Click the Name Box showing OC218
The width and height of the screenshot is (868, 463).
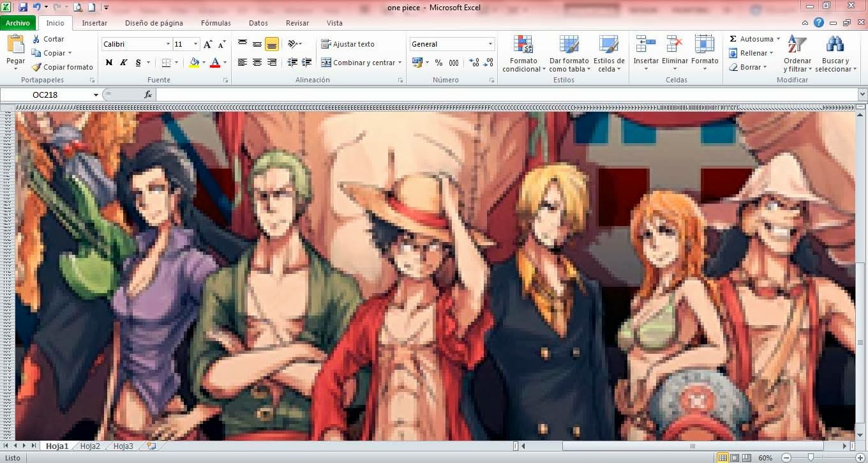pos(45,95)
